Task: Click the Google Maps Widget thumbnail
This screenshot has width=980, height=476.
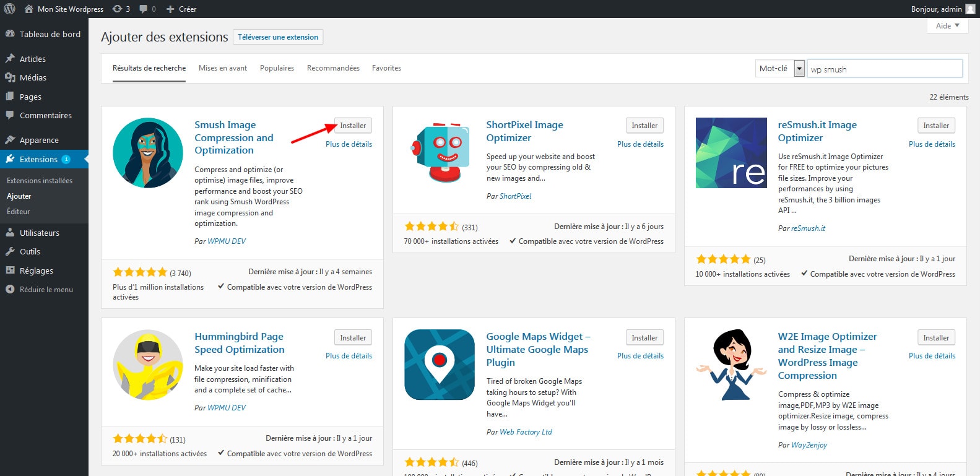Action: [x=440, y=365]
